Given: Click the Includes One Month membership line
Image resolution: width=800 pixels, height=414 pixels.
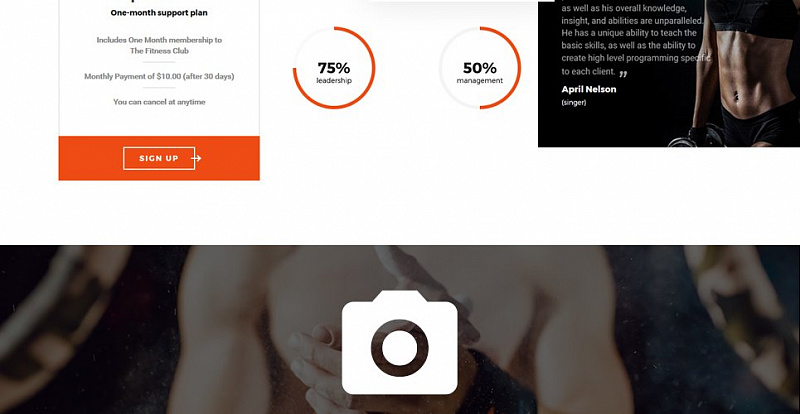Looking at the screenshot, I should pos(159,40).
